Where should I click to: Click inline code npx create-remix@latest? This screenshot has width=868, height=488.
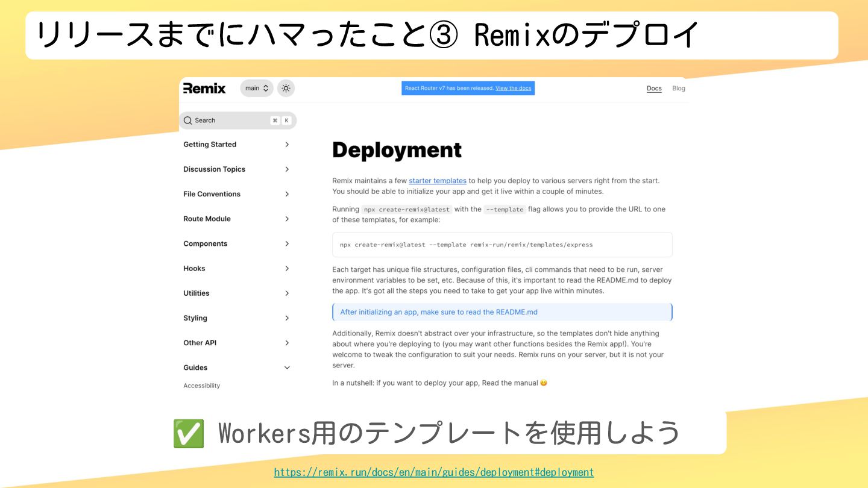click(x=407, y=210)
